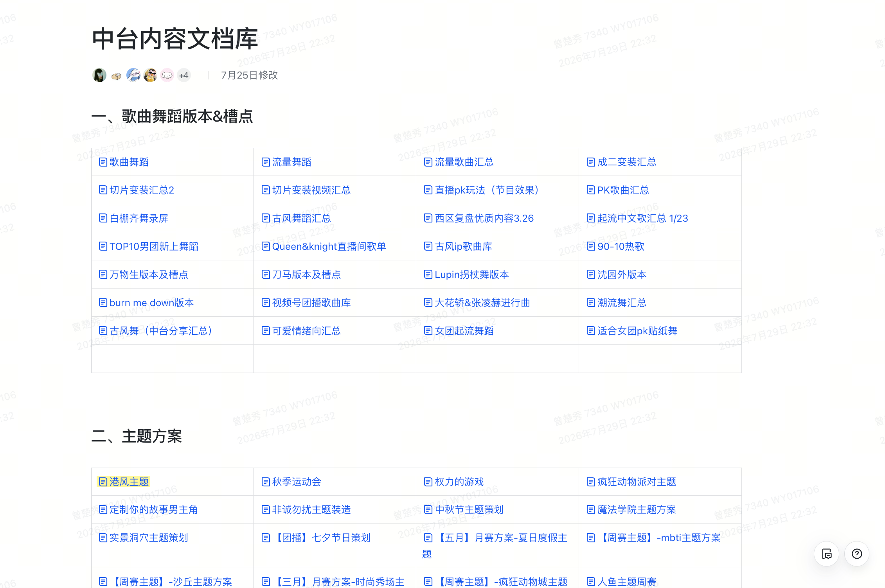Open the 歌曲舞蹈 document link

click(124, 162)
